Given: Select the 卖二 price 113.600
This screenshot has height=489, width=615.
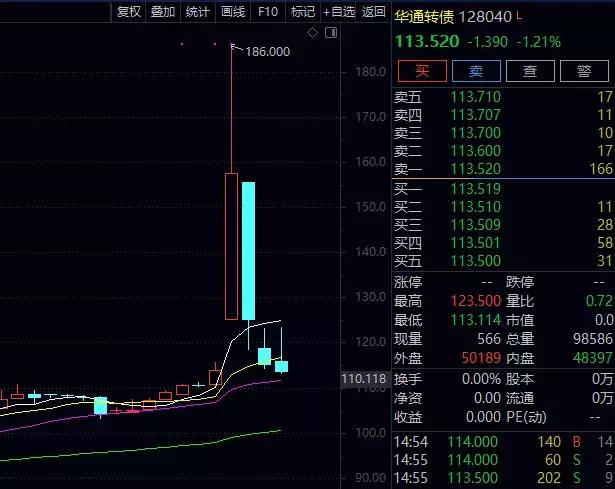Looking at the screenshot, I should point(475,151).
